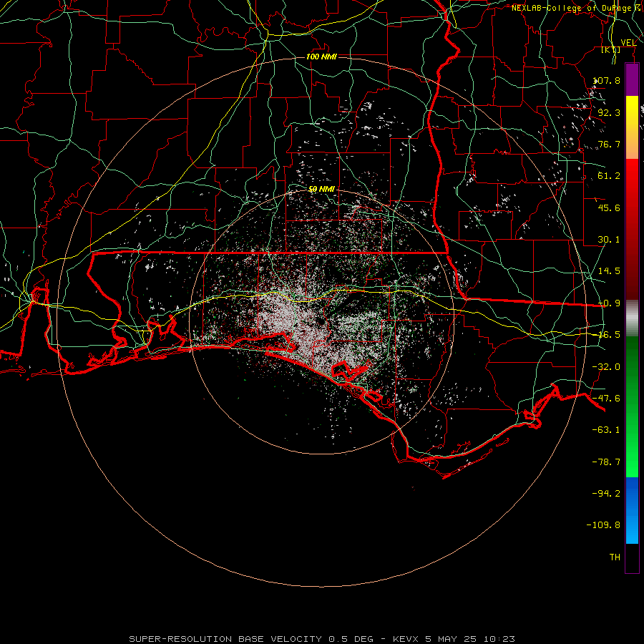Click the -63.1 velocity scale value
Viewport: 644px width, 644px height.
tap(607, 430)
